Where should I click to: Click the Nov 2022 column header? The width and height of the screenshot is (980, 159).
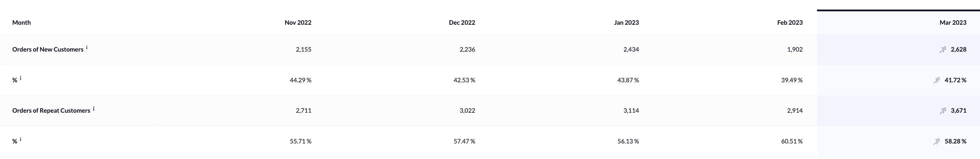coord(298,22)
